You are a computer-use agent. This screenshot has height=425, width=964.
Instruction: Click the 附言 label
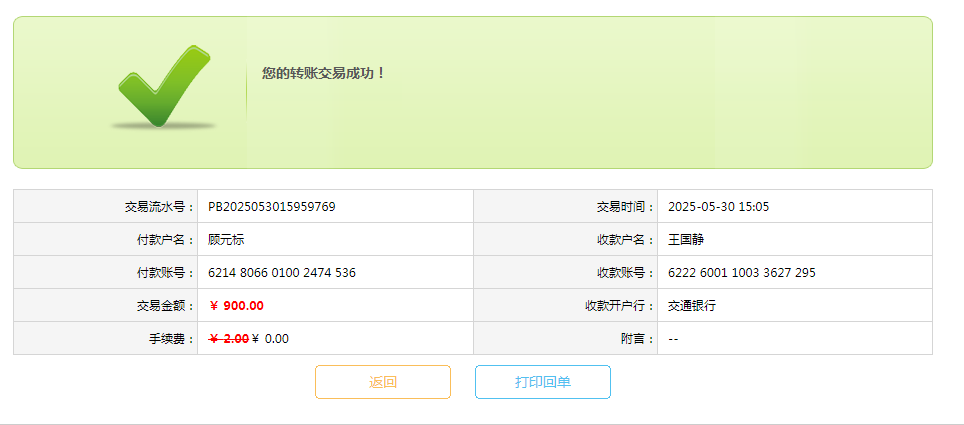(x=638, y=339)
